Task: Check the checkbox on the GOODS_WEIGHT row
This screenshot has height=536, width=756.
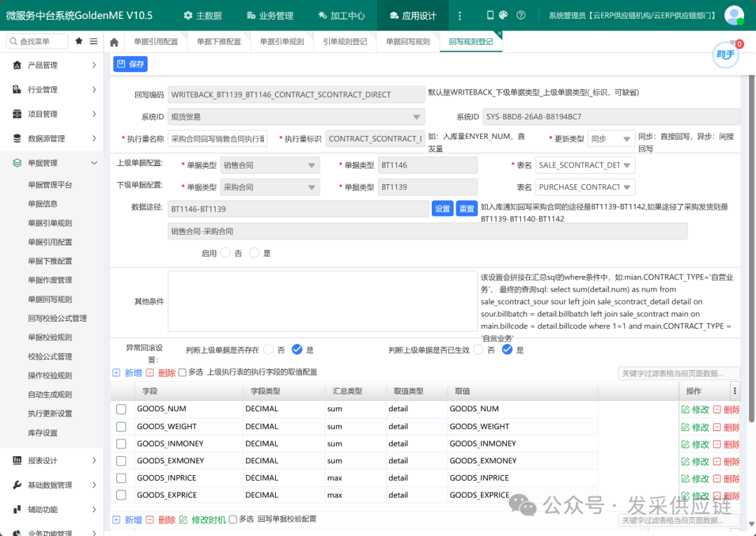Action: tap(121, 426)
